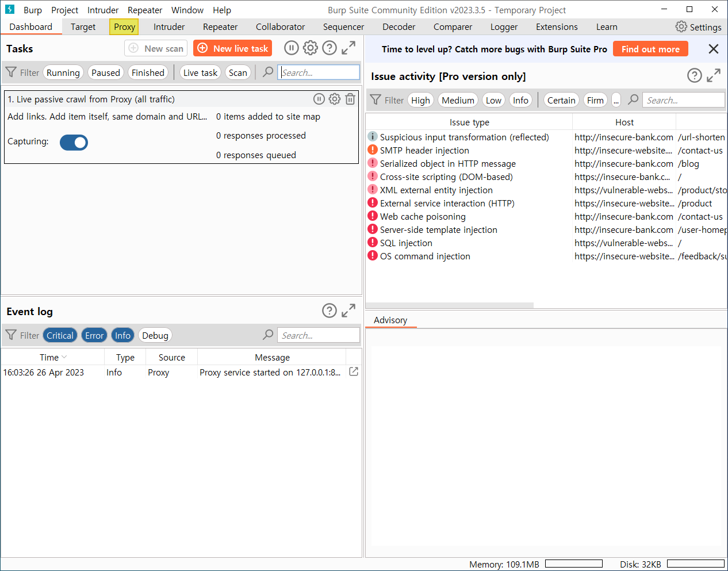Click the issue table horizontal scrollbar
The width and height of the screenshot is (728, 571).
450,305
